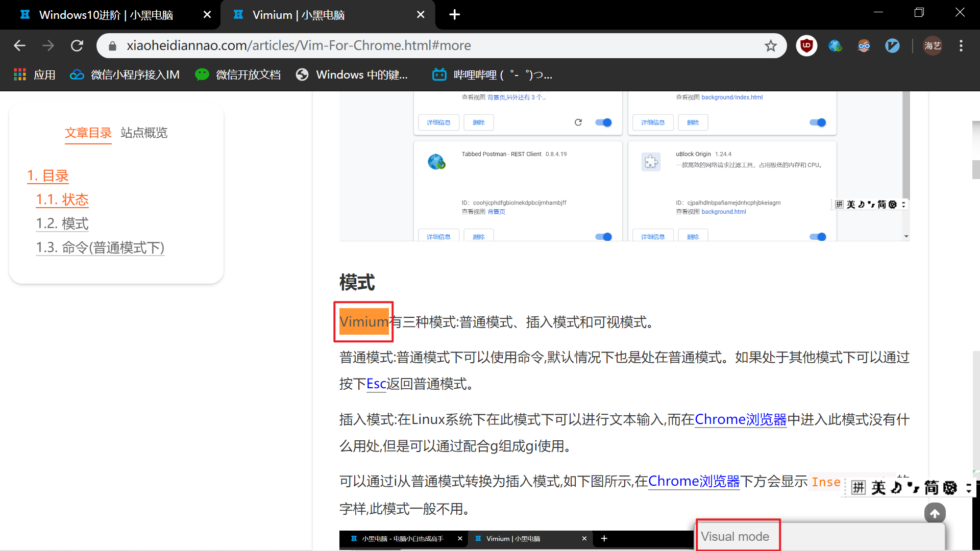Click 详细信息 on the uBlock Origin card
This screenshot has height=551, width=980.
click(653, 236)
